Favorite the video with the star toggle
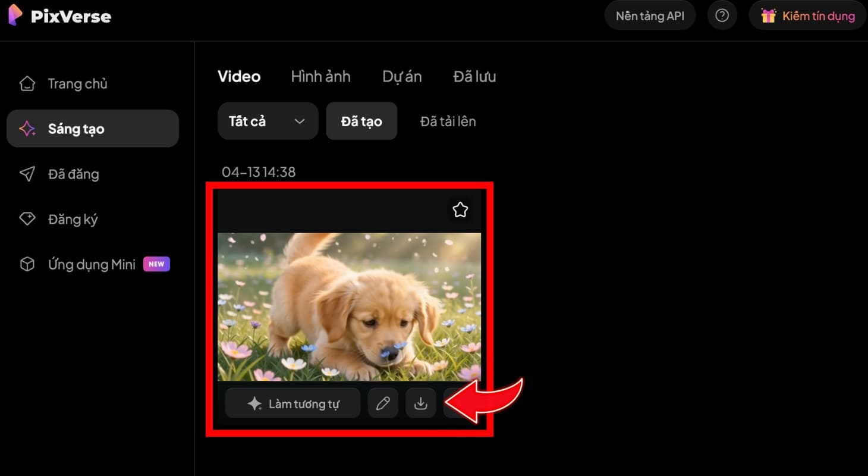This screenshot has height=476, width=868. [460, 209]
